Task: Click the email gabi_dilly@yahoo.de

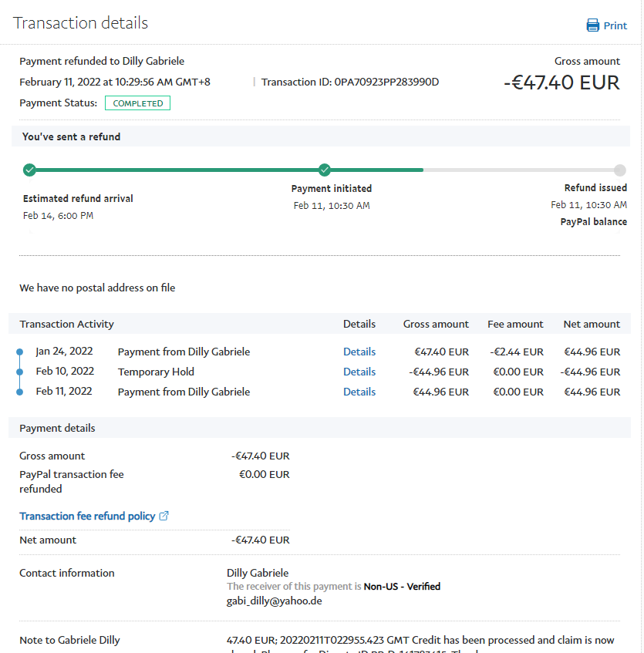Action: coord(268,601)
